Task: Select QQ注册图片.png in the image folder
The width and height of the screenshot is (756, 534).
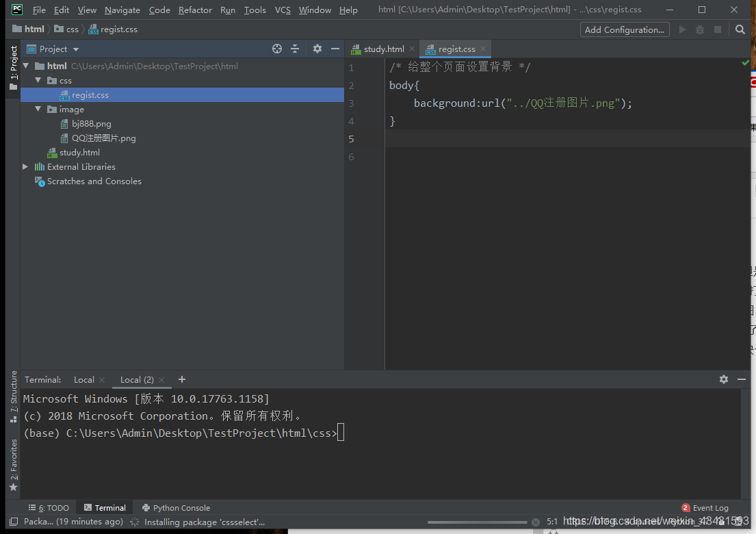Action: [x=101, y=138]
